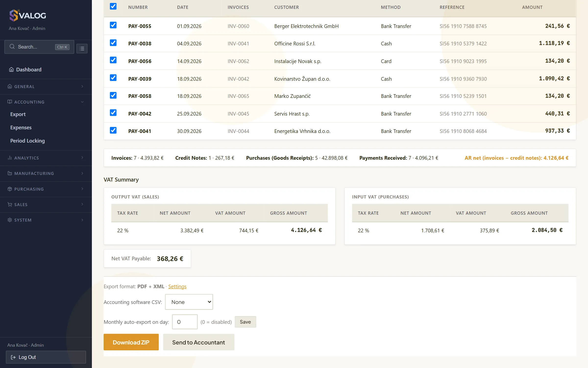Viewport: 588px width, 368px height.
Task: Go to the Expenses page
Action: coord(21,127)
